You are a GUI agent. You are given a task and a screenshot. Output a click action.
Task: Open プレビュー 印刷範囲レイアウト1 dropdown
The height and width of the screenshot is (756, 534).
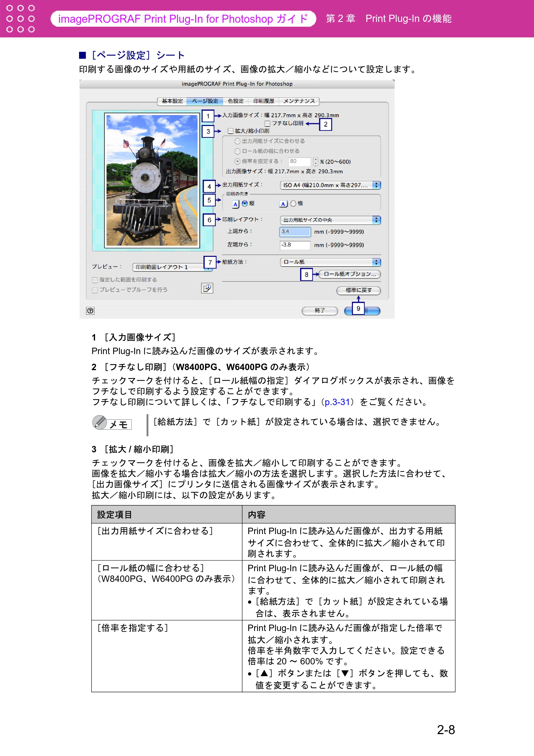click(172, 267)
